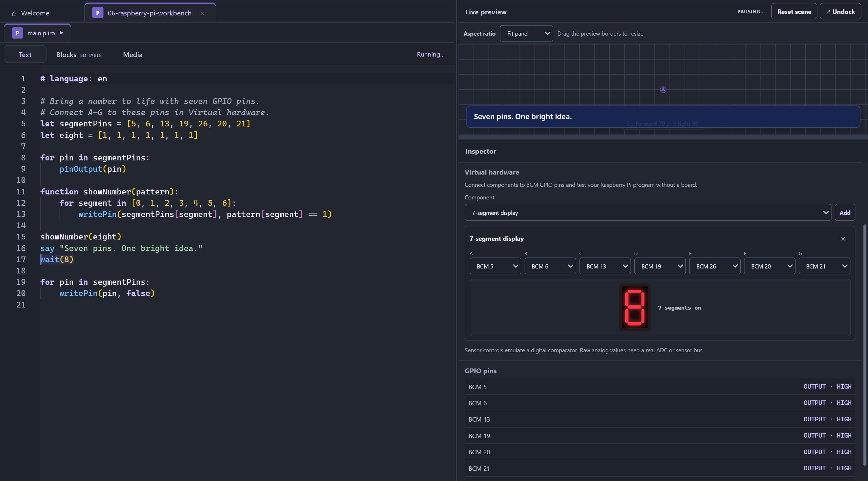
Task: Click the PAUSING... status label
Action: point(751,12)
